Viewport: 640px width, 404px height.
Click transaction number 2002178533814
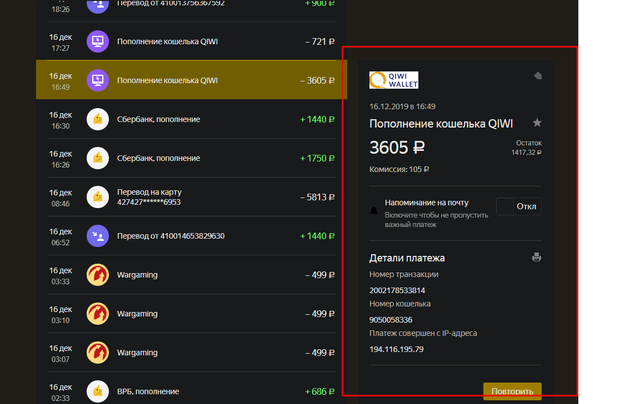397,290
